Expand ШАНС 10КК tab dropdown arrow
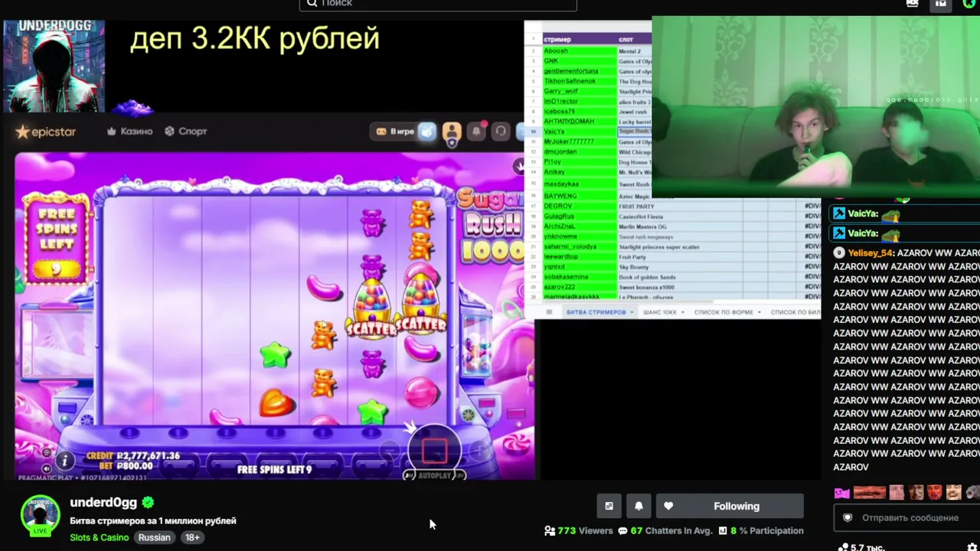Image resolution: width=980 pixels, height=551 pixels. tap(682, 312)
